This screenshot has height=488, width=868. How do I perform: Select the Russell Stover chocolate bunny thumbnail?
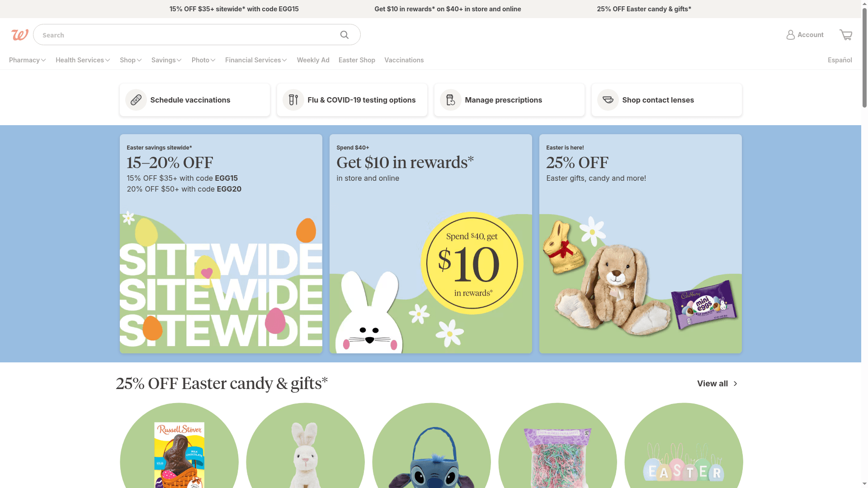click(x=179, y=446)
